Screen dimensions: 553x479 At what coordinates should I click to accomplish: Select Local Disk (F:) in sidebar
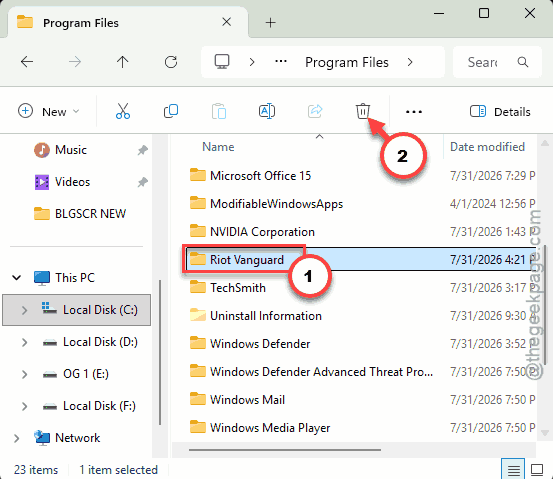pyautogui.click(x=99, y=406)
